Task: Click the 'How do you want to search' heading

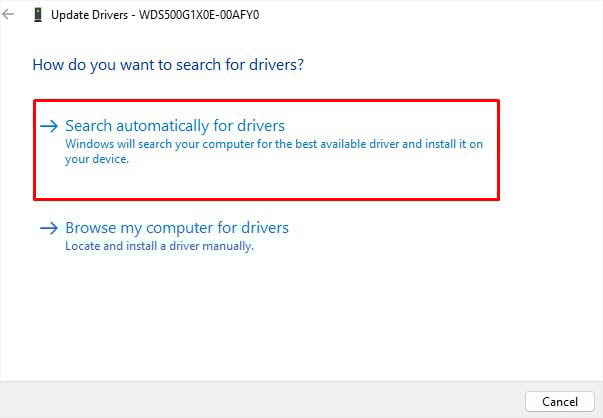Action: [168, 65]
